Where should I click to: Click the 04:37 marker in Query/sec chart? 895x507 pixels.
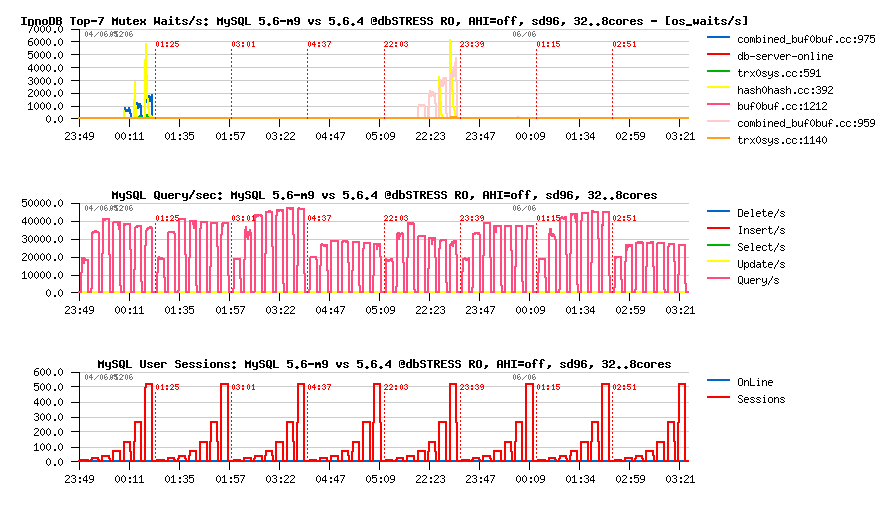coord(320,218)
